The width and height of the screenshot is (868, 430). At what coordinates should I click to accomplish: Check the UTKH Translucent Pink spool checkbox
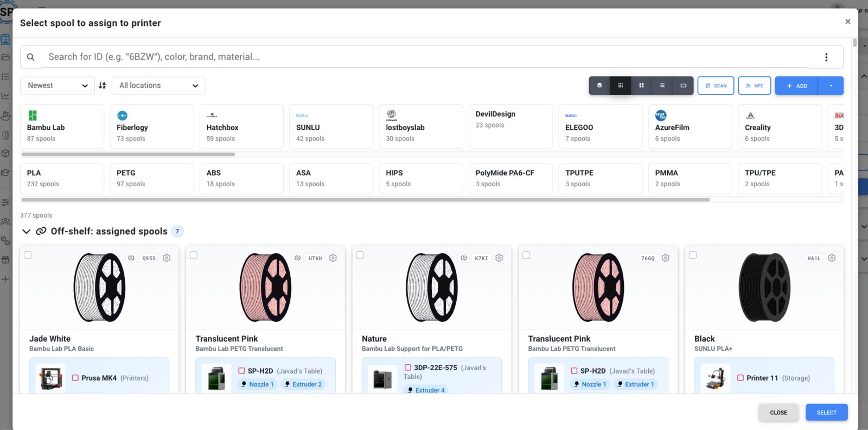tap(194, 255)
